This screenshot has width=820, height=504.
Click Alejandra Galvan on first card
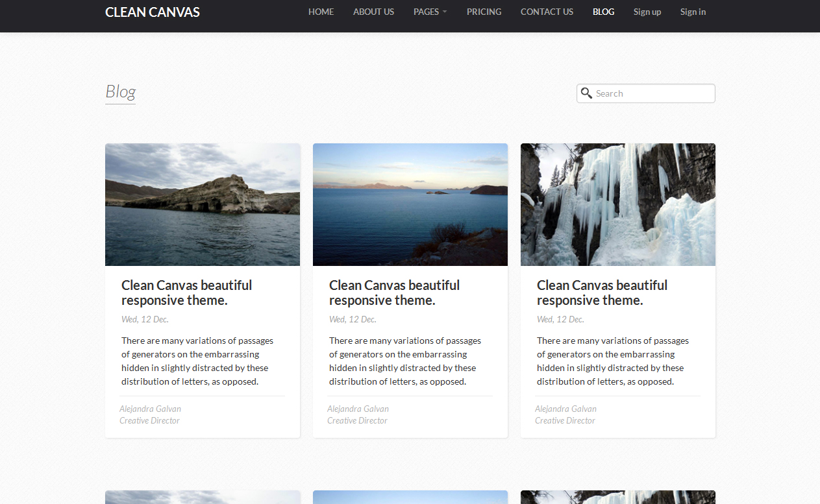click(150, 409)
